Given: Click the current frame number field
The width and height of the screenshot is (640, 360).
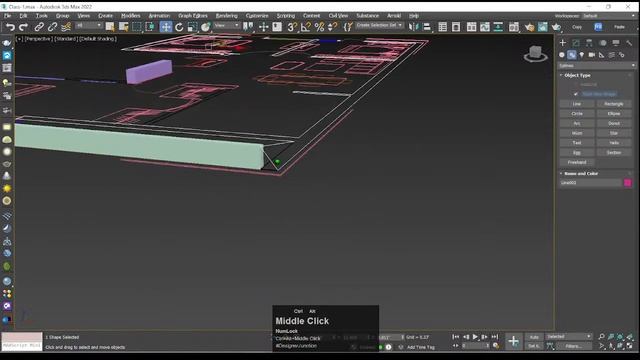Looking at the screenshot, I should pos(475,346).
